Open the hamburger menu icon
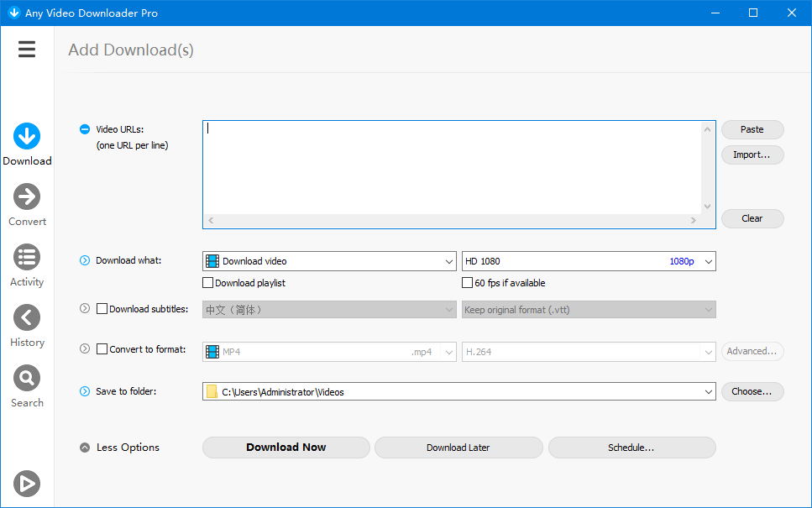 [27, 50]
